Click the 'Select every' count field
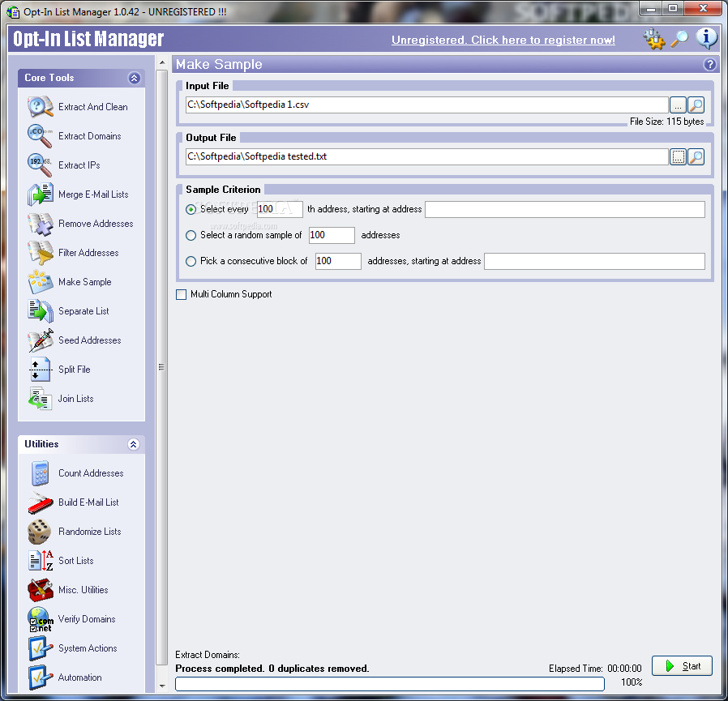Screen dimensions: 728x701 [x=280, y=209]
